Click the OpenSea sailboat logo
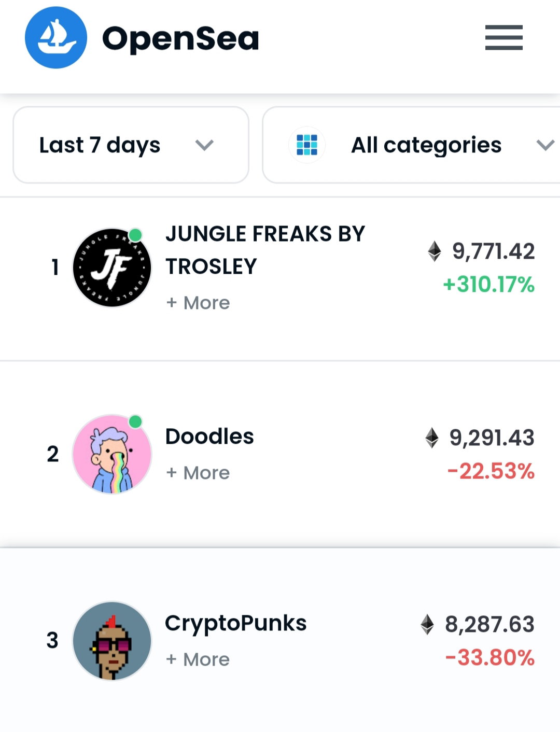This screenshot has height=732, width=560. [x=56, y=37]
